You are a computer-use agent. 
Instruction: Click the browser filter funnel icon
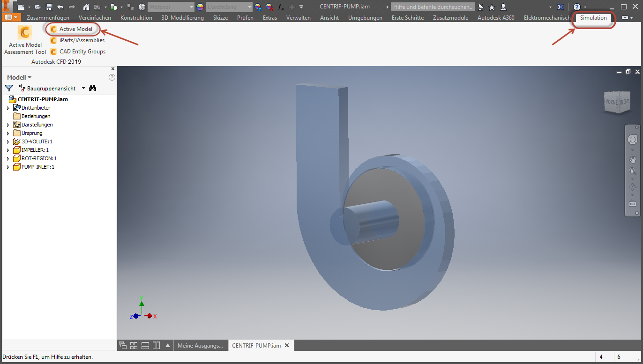[x=8, y=88]
